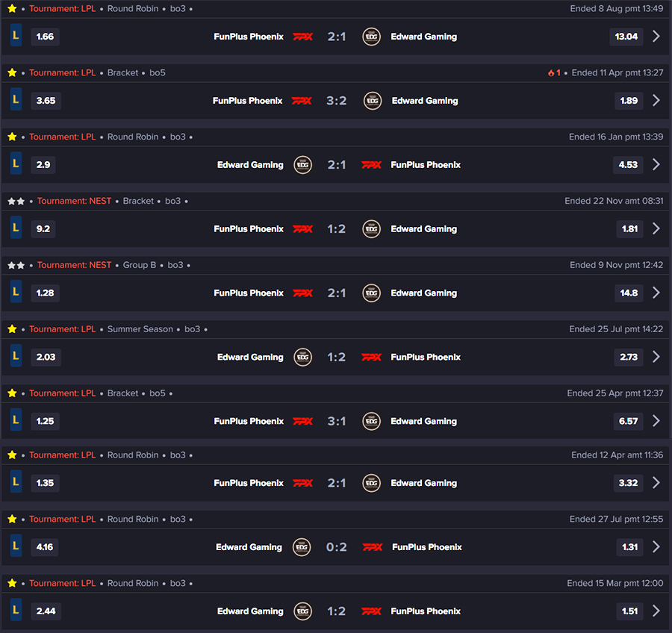Screen dimensions: 672x633
Task: Expand the 8 Aug match details chevron
Action: (656, 37)
